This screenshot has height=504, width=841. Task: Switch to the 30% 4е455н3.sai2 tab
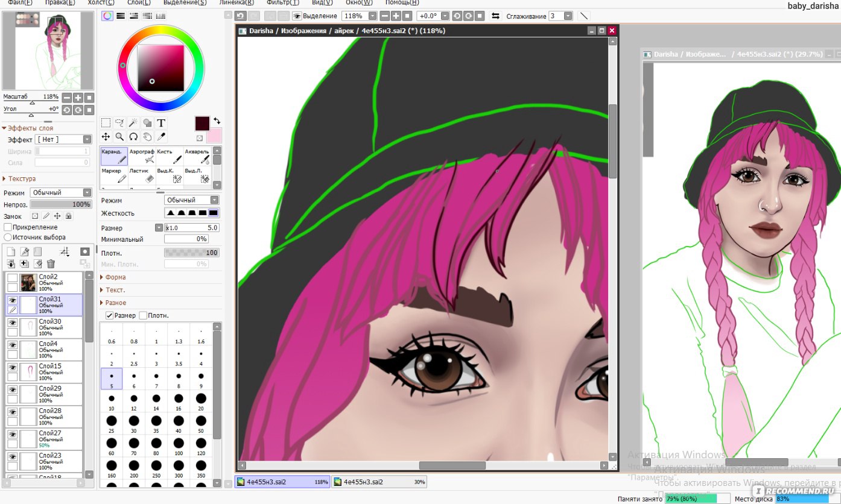(x=379, y=482)
